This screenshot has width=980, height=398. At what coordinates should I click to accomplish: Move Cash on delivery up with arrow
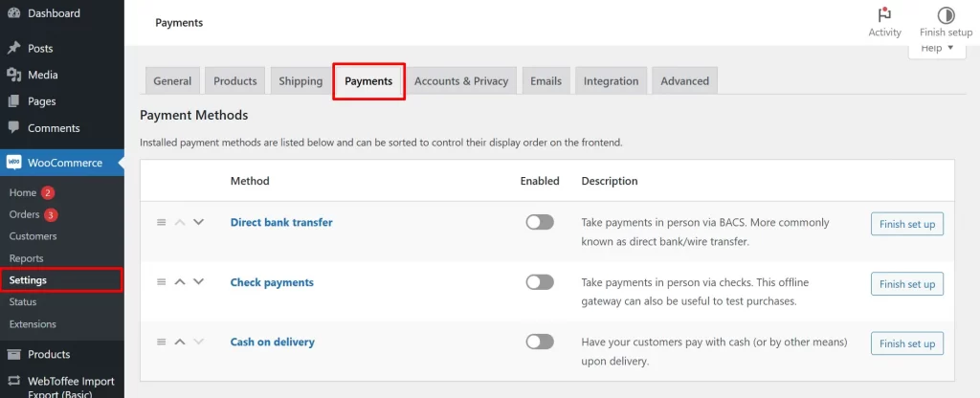tap(179, 342)
